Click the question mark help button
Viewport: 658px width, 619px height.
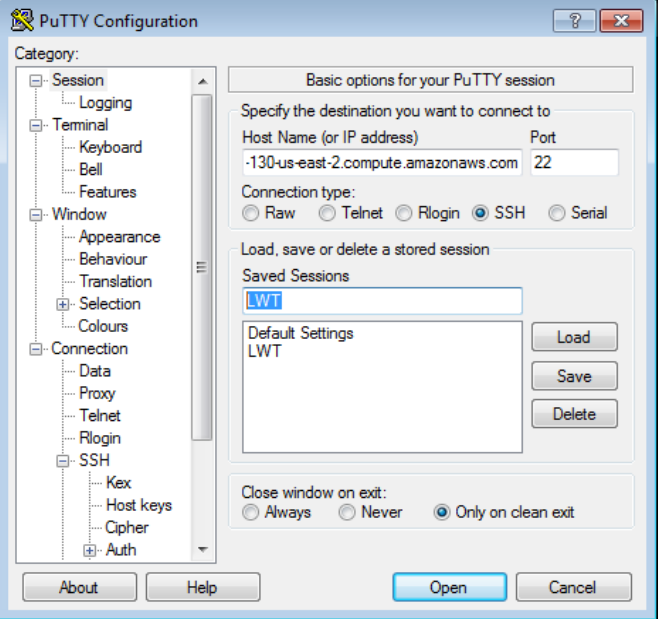click(574, 20)
